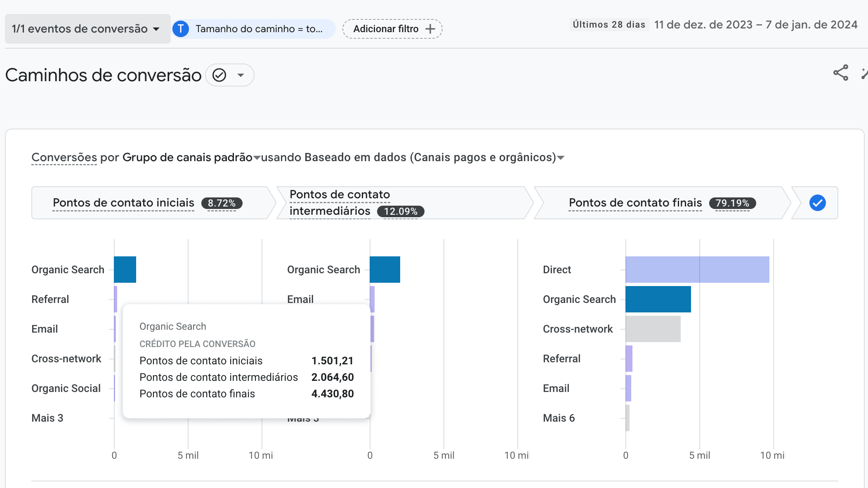Click the Organic Search bar under intermediate touchpoints

[x=384, y=269]
